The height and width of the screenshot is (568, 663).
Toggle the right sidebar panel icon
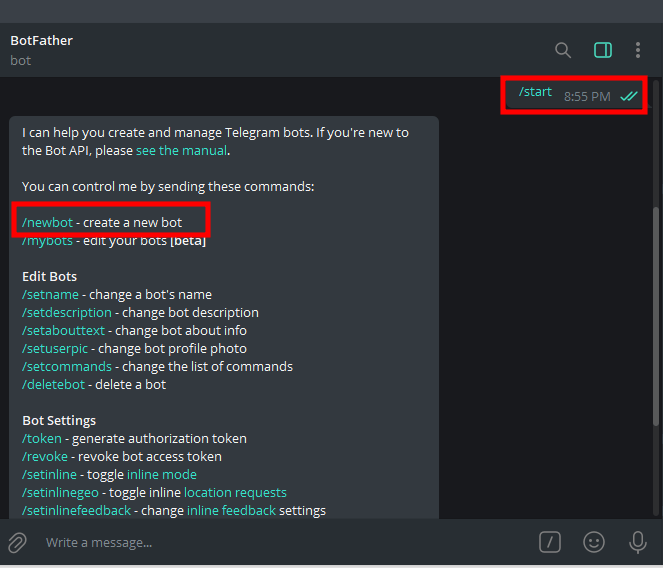(x=603, y=50)
